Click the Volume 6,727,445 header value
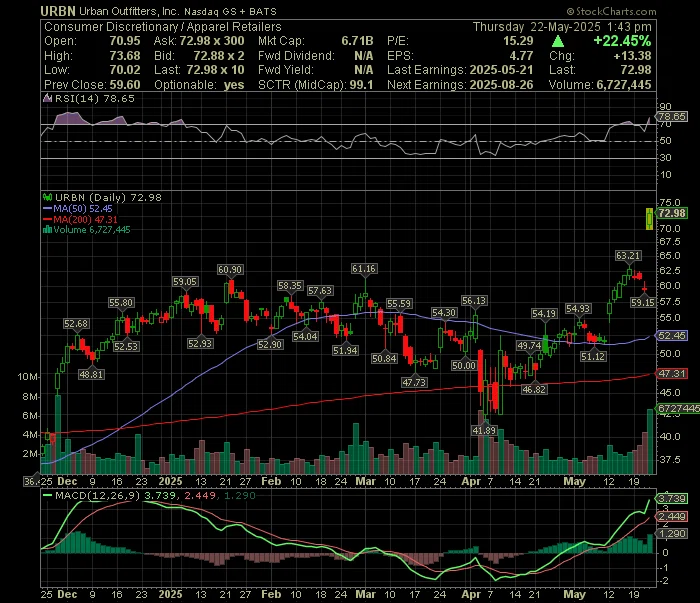This screenshot has height=603, width=700. click(624, 85)
